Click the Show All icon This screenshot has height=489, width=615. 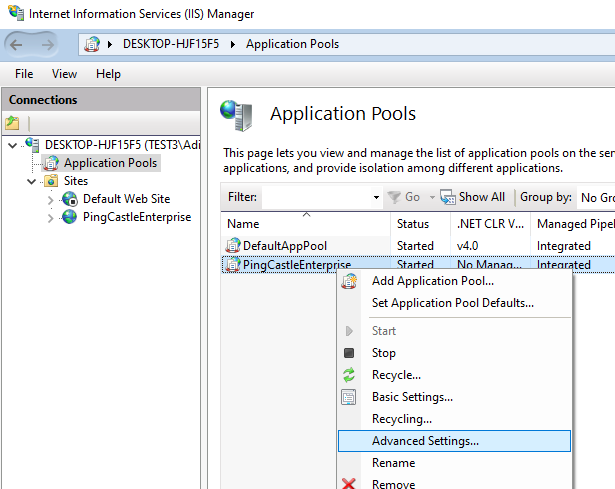448,197
